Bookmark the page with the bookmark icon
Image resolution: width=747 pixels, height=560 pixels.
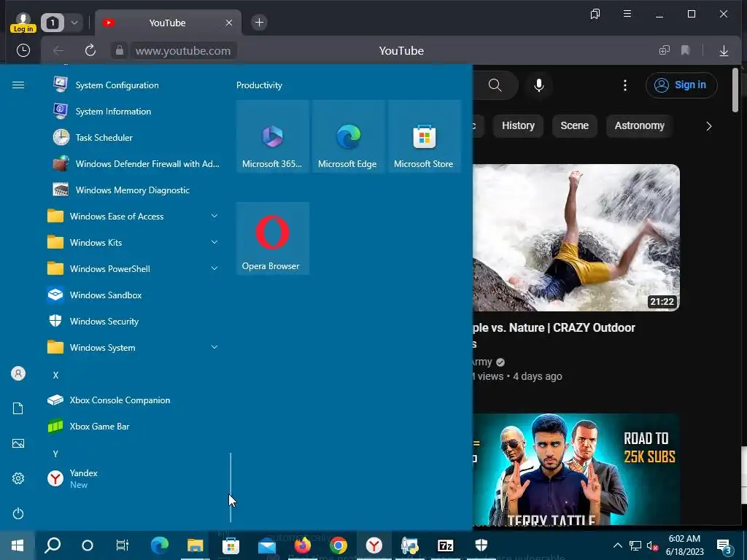(686, 50)
